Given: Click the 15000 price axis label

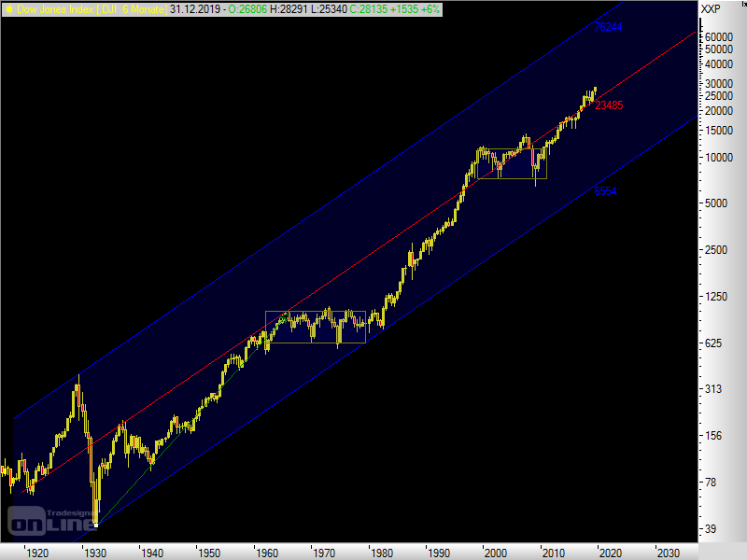Looking at the screenshot, I should click(x=718, y=131).
